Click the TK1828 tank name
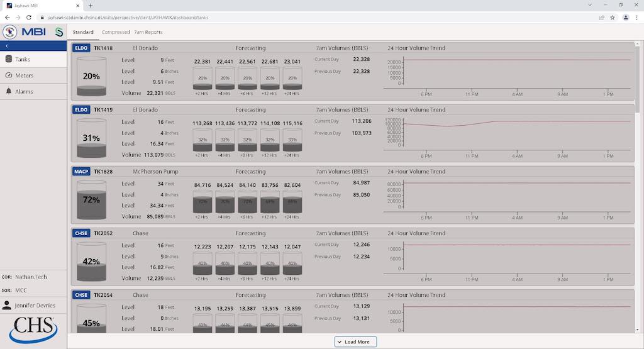Image resolution: width=644 pixels, height=349 pixels. click(x=103, y=172)
